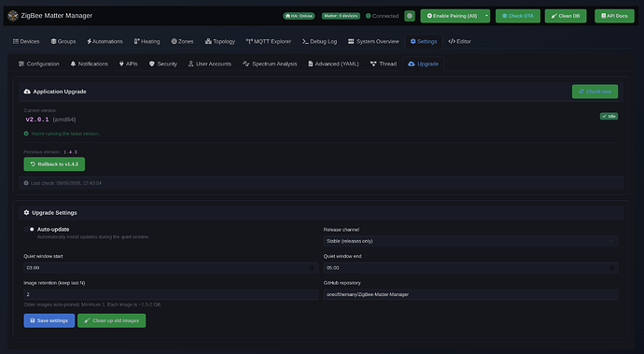This screenshot has width=644, height=354.
Task: Click the v2.0.1 current version text
Action: click(x=37, y=120)
